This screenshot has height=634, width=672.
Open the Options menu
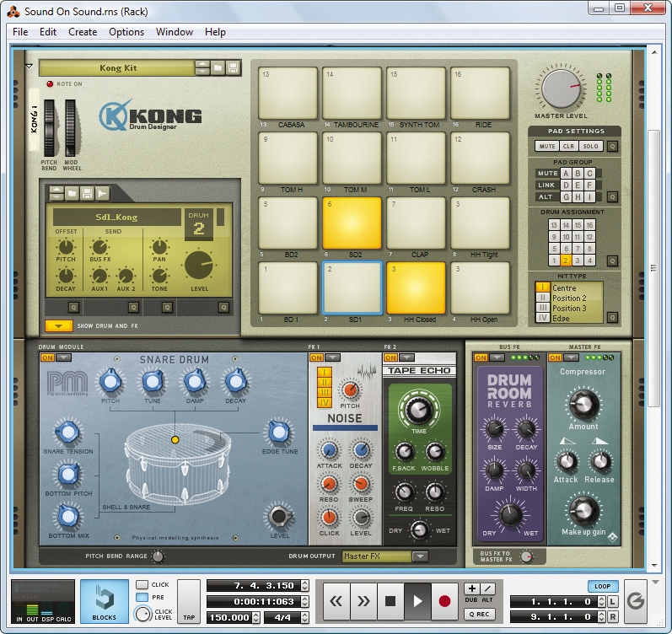pyautogui.click(x=126, y=32)
